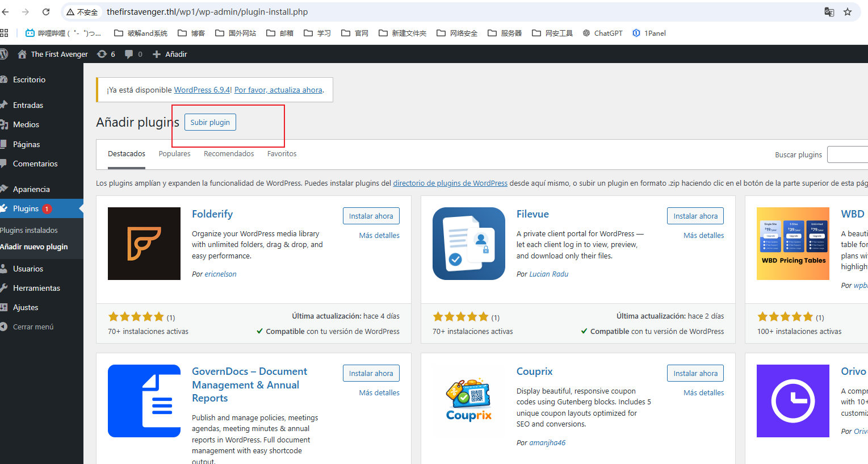
Task: Open the comments bubble icon showing 0
Action: (x=133, y=54)
